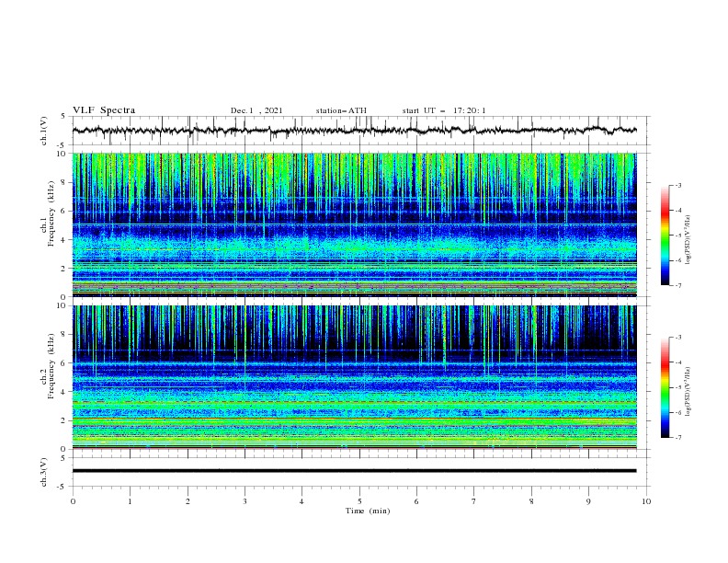Click the 'station=ATH' label
This screenshot has width=728, height=563.
[x=341, y=110]
